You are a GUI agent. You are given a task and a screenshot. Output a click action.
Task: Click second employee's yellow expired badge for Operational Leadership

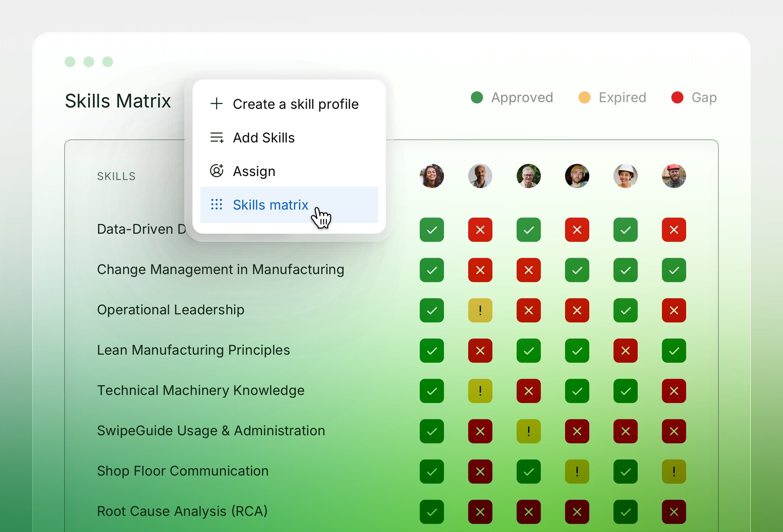480,311
